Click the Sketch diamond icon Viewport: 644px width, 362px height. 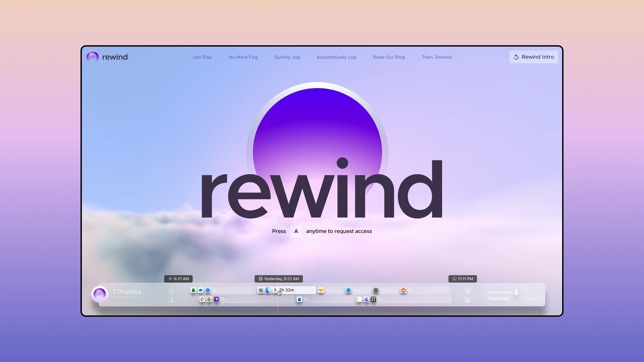click(321, 290)
